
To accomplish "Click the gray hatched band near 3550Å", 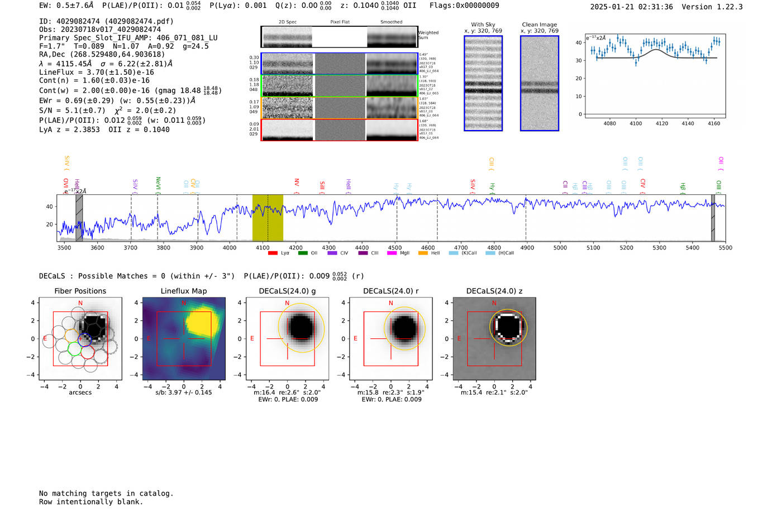I will point(79,218).
